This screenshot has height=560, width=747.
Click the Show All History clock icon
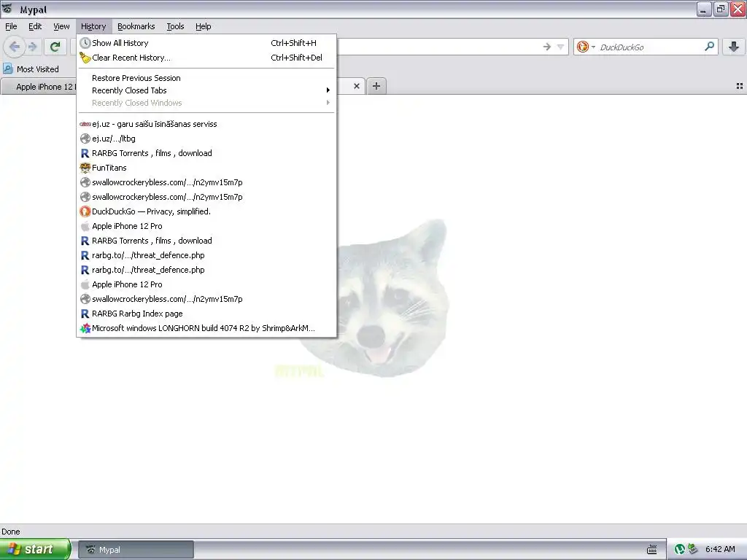click(x=85, y=43)
